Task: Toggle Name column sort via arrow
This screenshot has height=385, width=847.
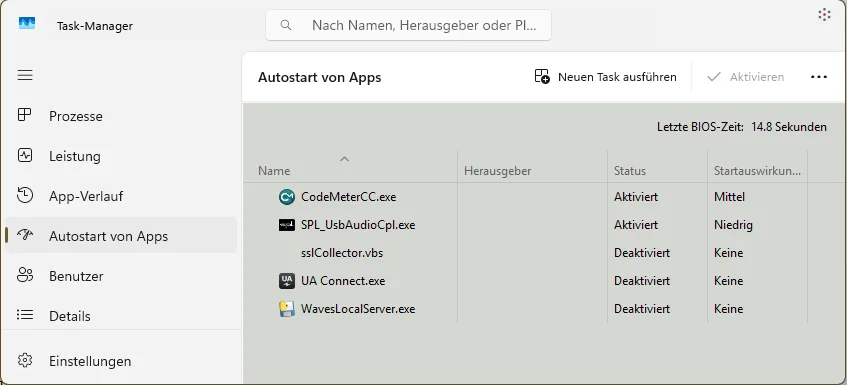Action: (x=344, y=159)
